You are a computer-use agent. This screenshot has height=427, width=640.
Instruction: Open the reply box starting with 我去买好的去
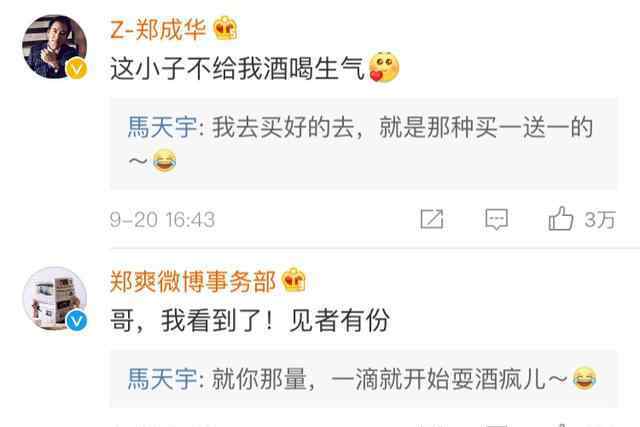tap(364, 143)
